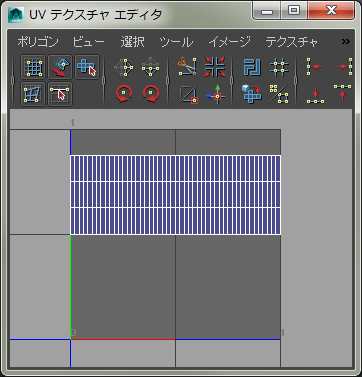
Task: Rotate UVs counterclockwise
Action: coord(124,94)
